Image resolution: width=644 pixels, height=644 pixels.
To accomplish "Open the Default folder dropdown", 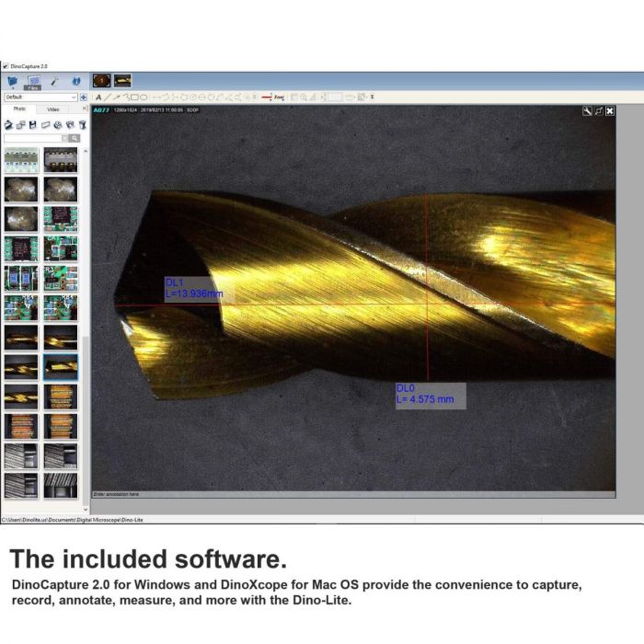I will (x=40, y=98).
